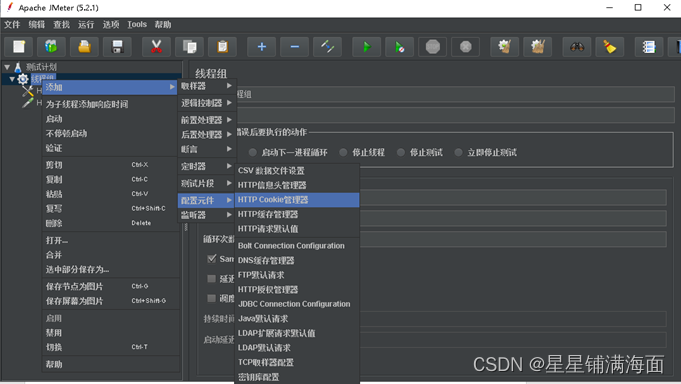The image size is (681, 384).
Task: Open the Templates toolbar icon
Action: click(51, 46)
